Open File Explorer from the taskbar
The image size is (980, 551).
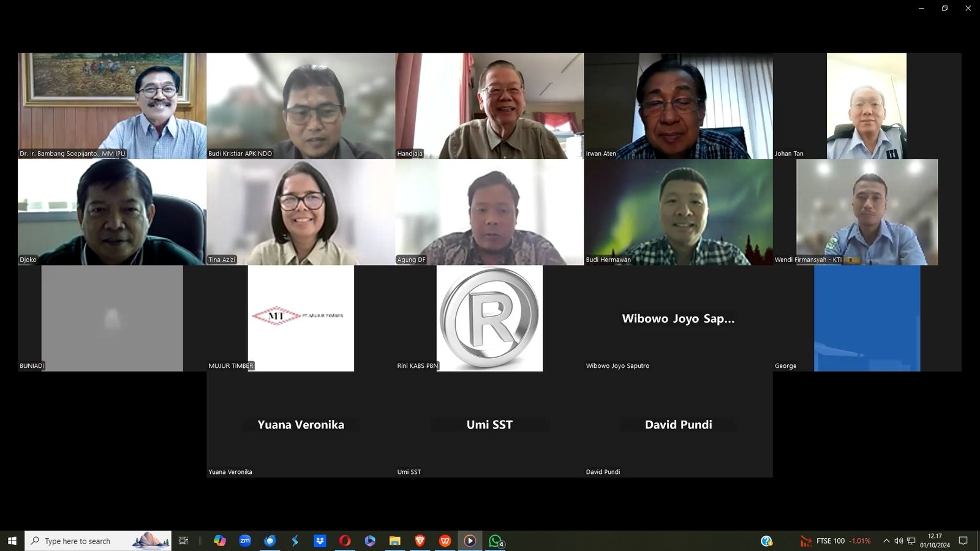395,541
